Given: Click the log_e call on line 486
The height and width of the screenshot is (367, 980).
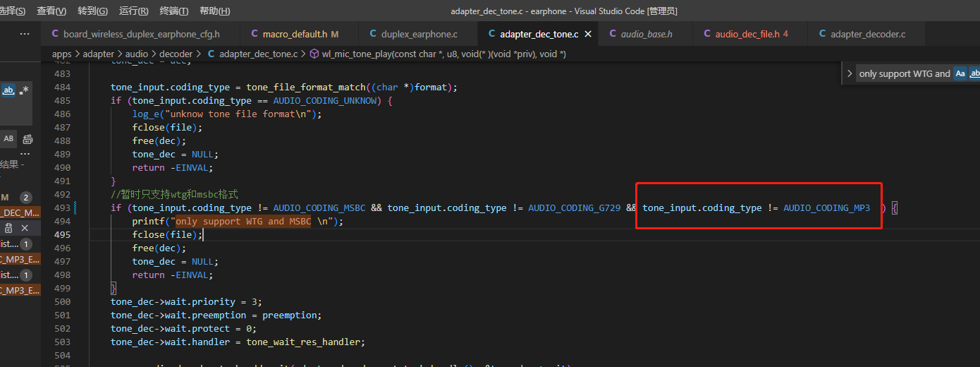Looking at the screenshot, I should pos(146,114).
